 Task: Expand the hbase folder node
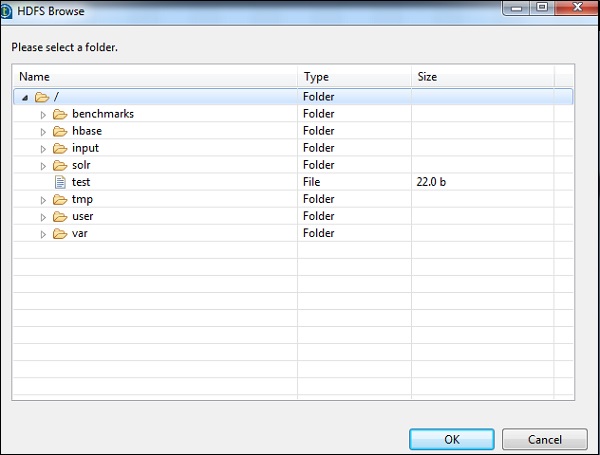coord(43,132)
